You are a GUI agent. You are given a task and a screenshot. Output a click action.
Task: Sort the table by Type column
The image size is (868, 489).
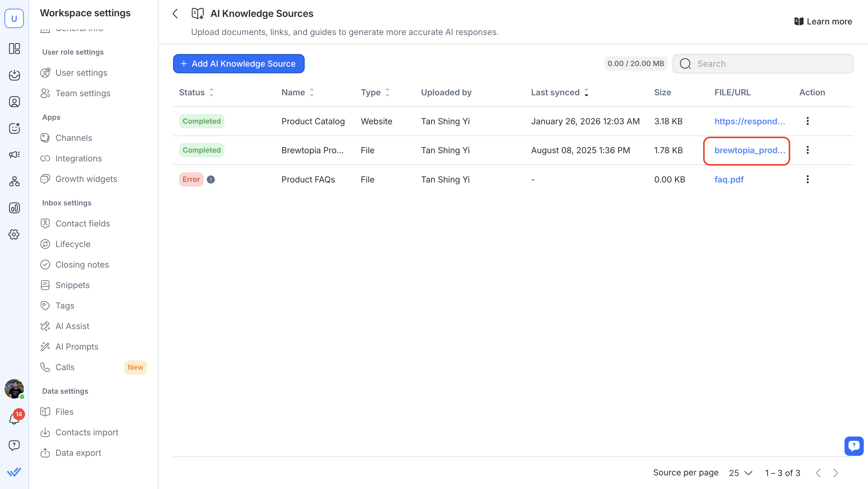(x=388, y=92)
